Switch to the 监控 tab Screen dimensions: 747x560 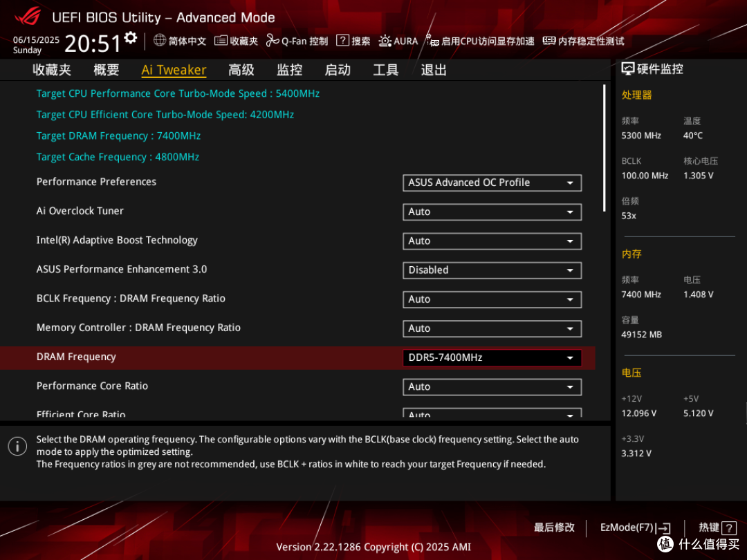(290, 70)
